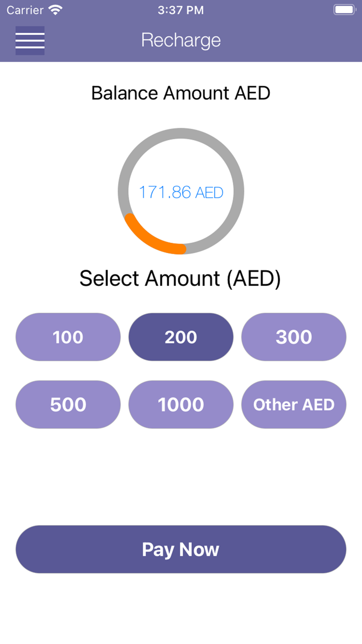
Task: Choose the Other AED custom amount option
Action: point(293,404)
